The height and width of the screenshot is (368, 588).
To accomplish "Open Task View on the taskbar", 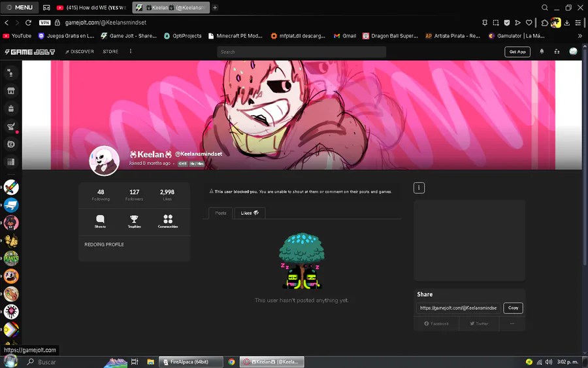I will point(135,362).
